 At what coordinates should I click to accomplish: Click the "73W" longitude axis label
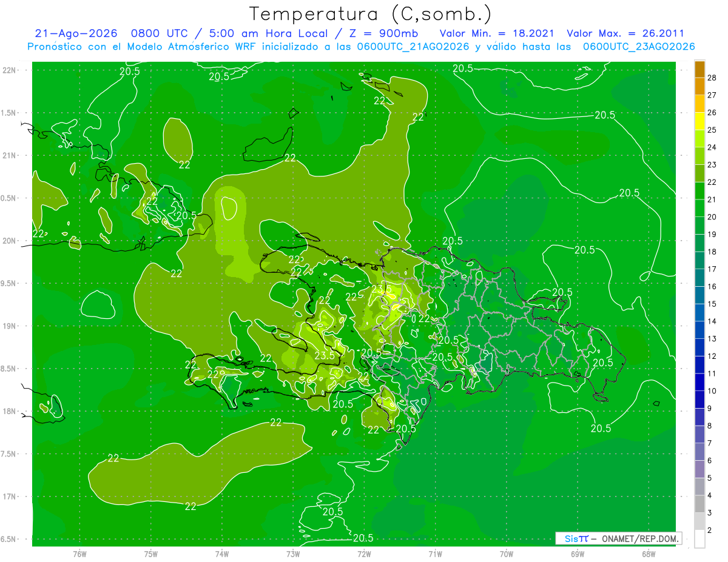click(293, 554)
